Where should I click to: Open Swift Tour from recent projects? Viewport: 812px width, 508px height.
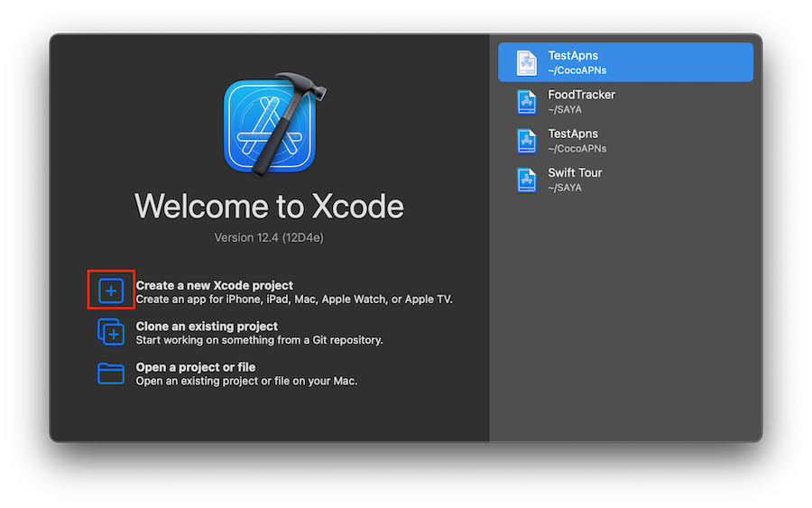coord(625,180)
